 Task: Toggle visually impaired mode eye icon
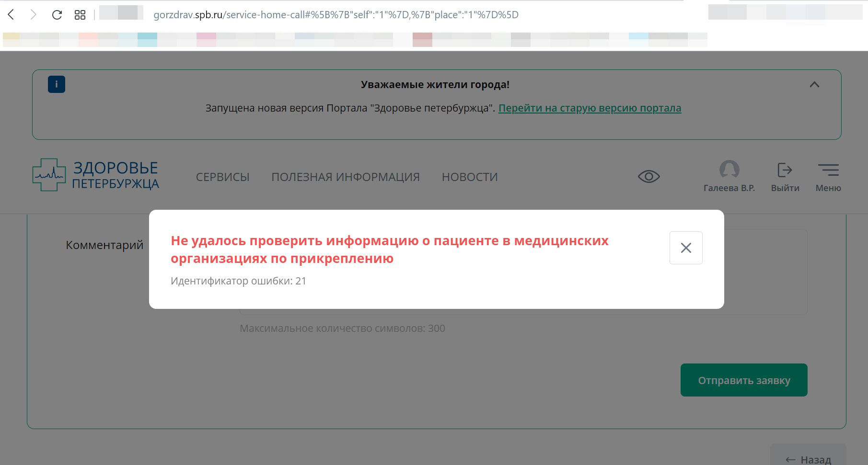point(649,177)
